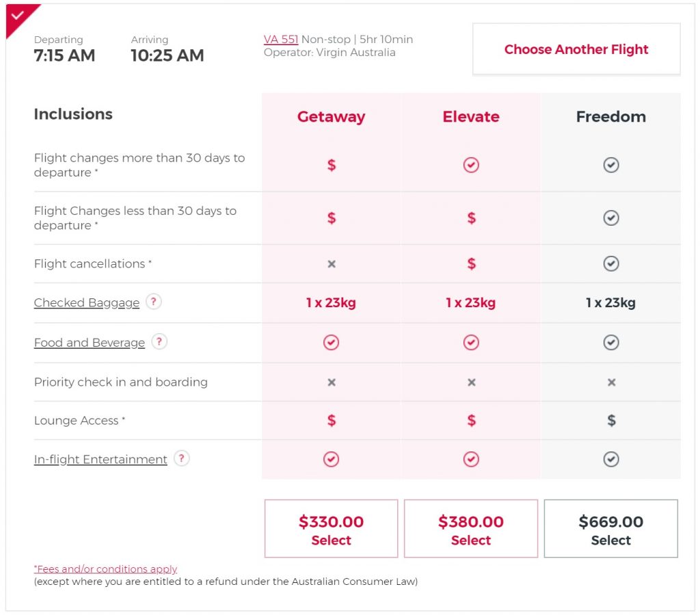Click the Elevate in-flight entertainment checkmark
This screenshot has width=700, height=615.
[x=470, y=459]
